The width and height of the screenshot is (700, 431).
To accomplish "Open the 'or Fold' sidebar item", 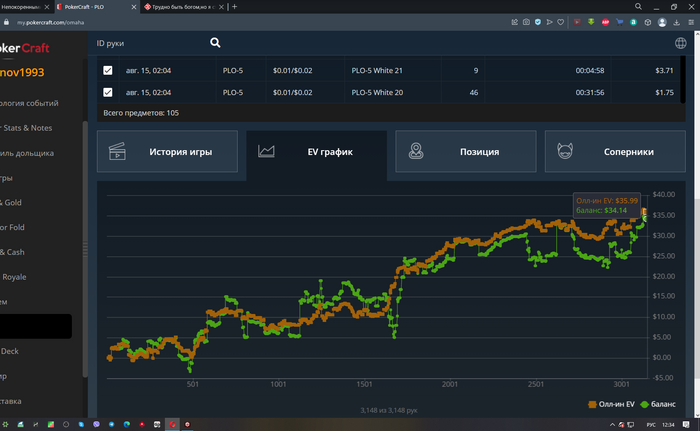I will pos(12,227).
